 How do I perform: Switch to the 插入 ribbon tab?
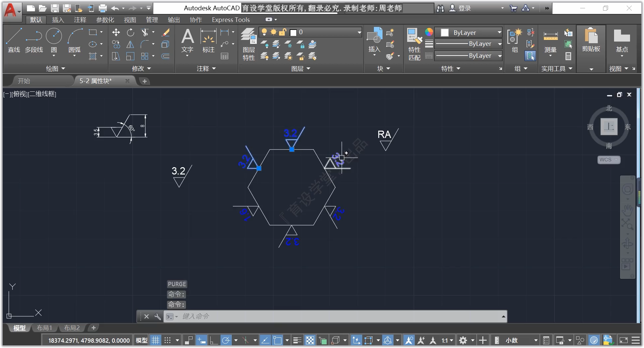coord(58,20)
